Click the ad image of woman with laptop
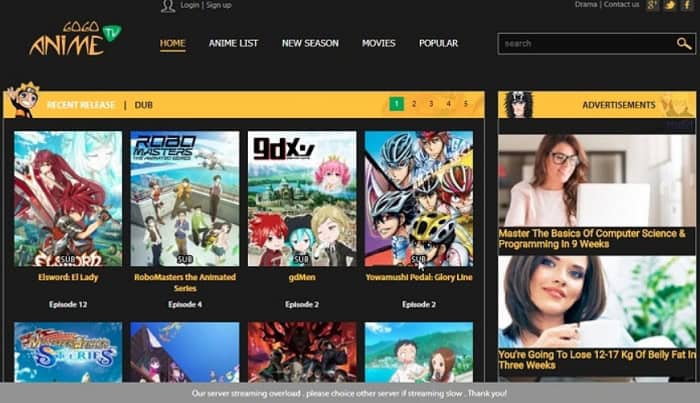This screenshot has width=700, height=403. tap(597, 180)
